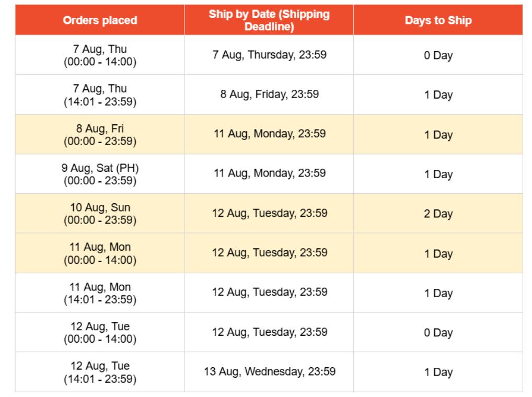
Task: Select the "12 Aug, Tue (14:01 - 23:59)" cell
Action: coord(100,372)
